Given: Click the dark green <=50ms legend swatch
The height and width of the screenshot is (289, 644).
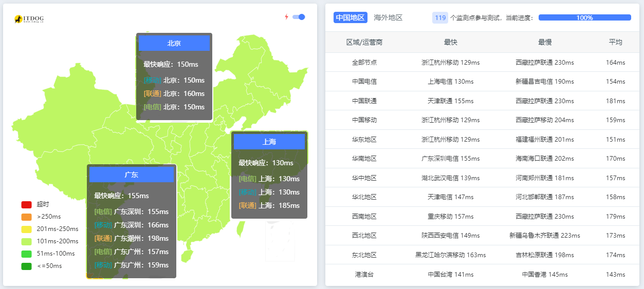Looking at the screenshot, I should coord(27,266).
